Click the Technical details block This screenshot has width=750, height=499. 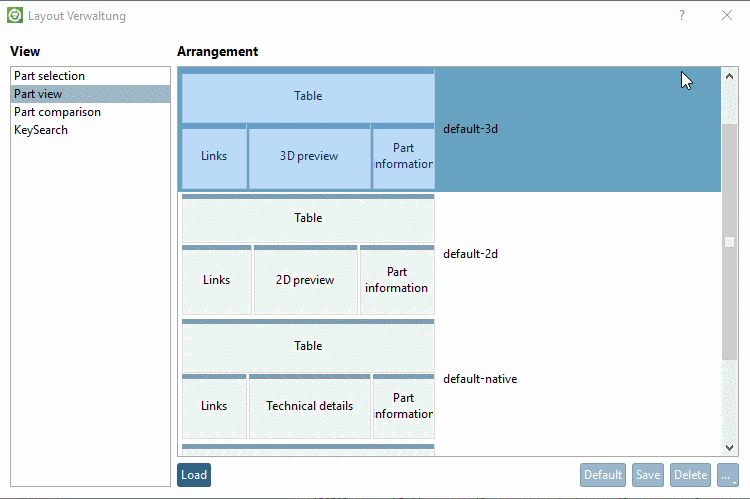click(309, 406)
